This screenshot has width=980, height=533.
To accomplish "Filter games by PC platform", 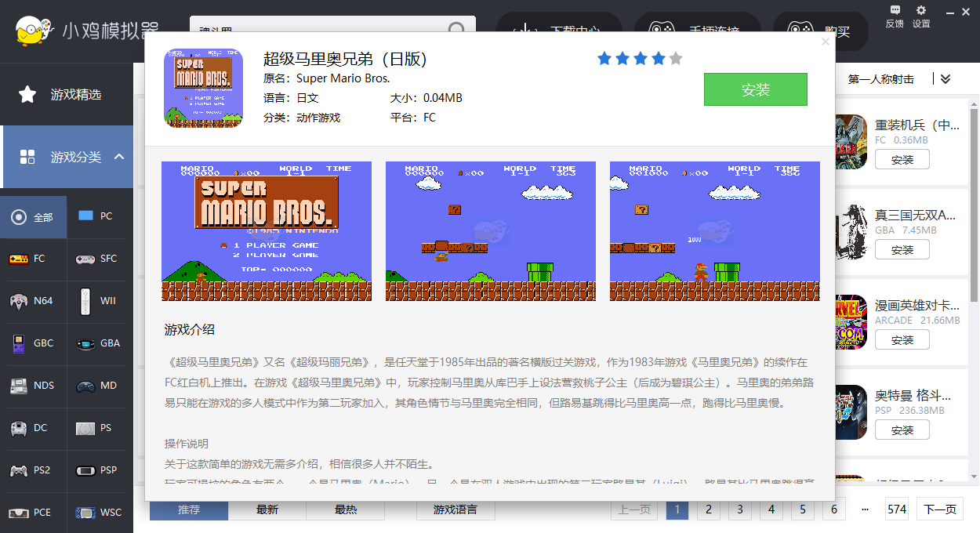I will [x=96, y=216].
